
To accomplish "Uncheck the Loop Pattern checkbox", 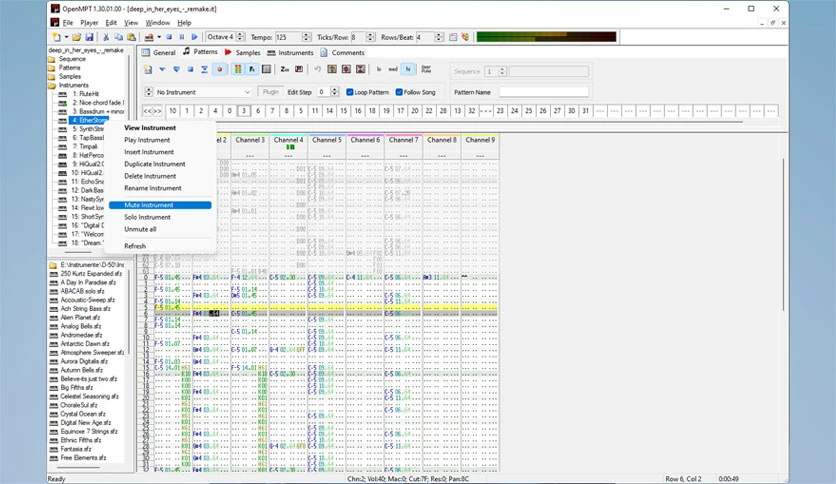I will tap(350, 92).
